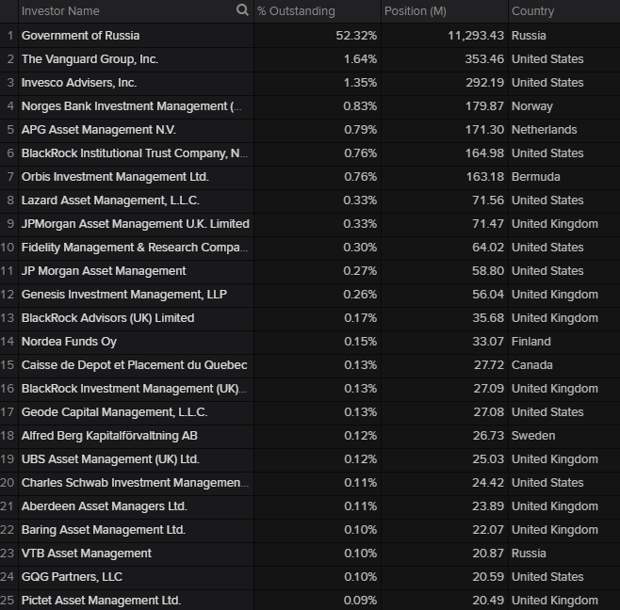620x610 pixels.
Task: Click the 24.42 position value
Action: tap(488, 483)
